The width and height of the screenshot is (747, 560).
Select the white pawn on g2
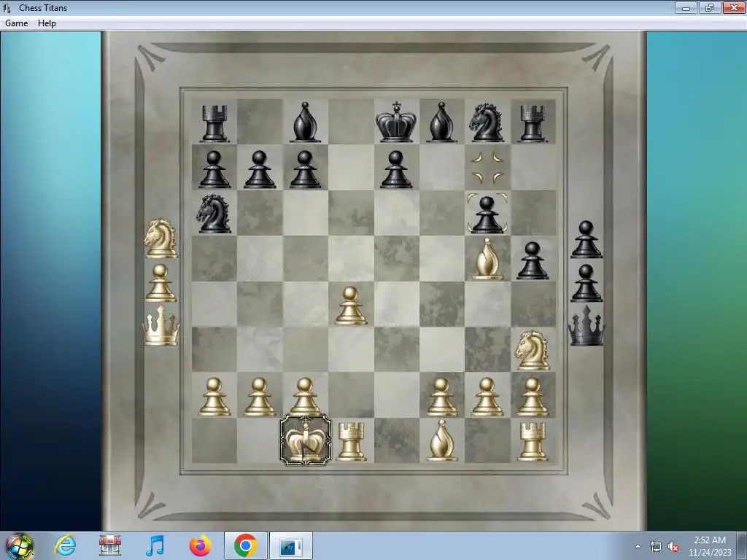point(487,397)
